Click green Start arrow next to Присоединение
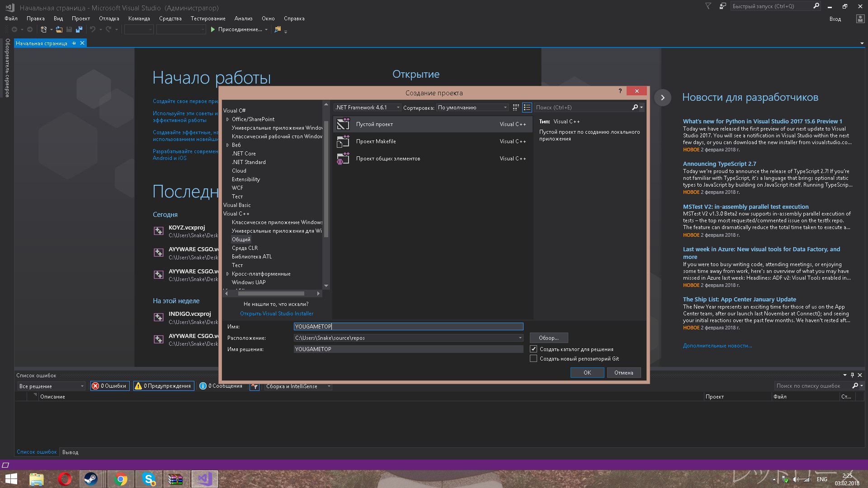This screenshot has width=868, height=488. point(212,29)
